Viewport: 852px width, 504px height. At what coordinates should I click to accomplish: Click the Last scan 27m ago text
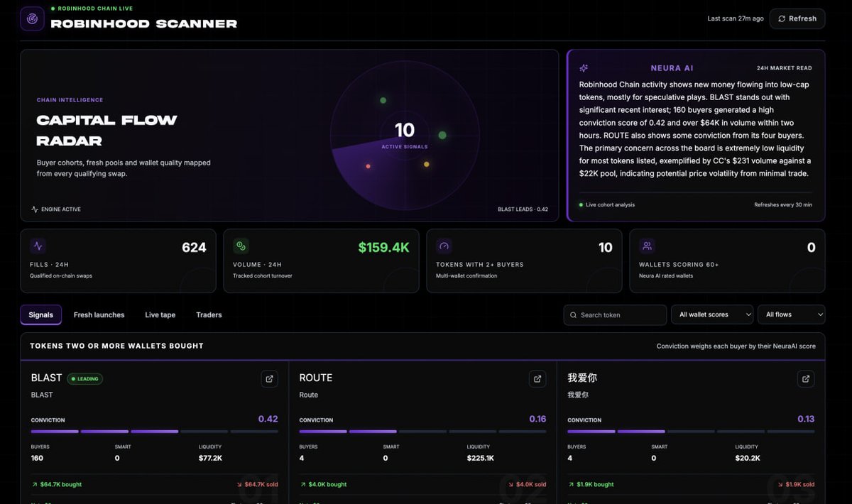point(736,18)
